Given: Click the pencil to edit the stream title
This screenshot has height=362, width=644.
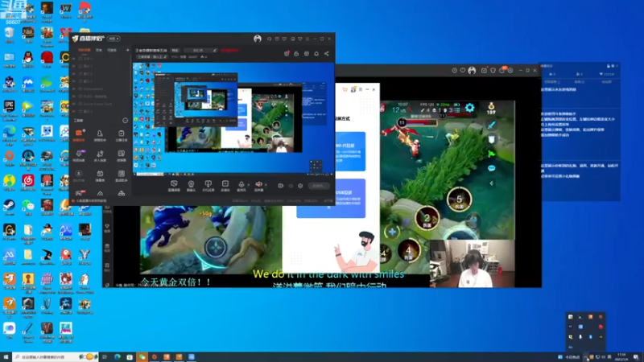Looking at the screenshot, I should point(214,51).
